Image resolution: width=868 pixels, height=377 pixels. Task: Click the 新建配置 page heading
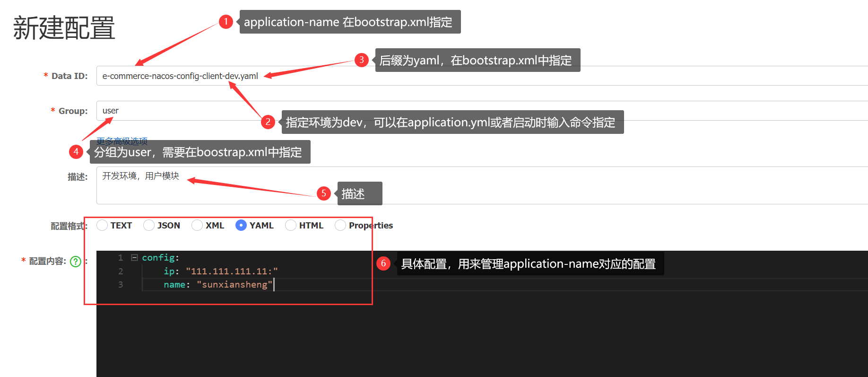[x=64, y=27]
